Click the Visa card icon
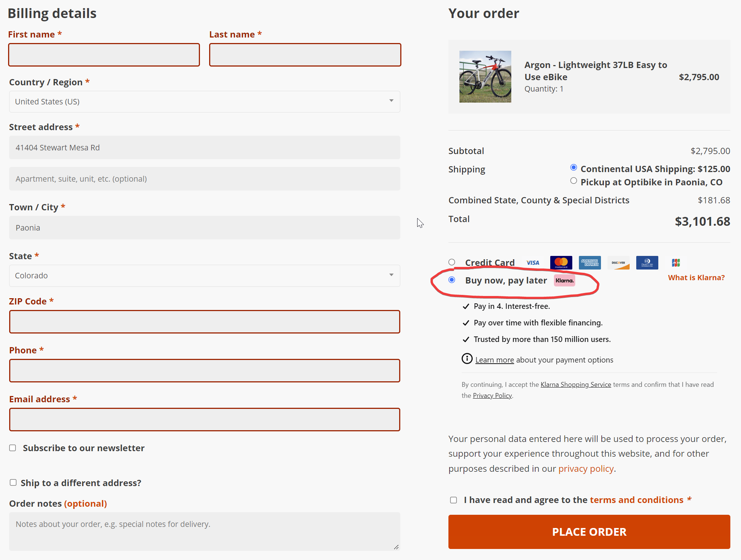Image resolution: width=741 pixels, height=560 pixels. [x=533, y=263]
